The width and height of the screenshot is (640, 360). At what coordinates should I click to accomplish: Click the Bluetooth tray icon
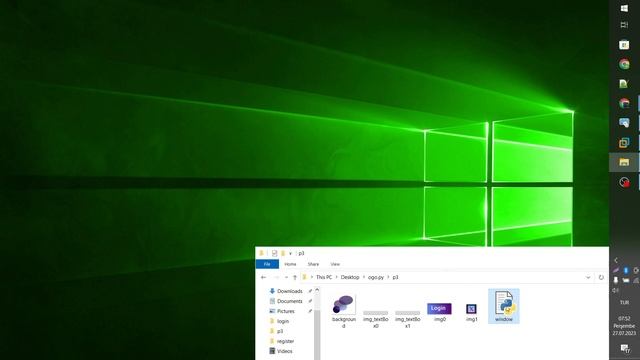point(626,270)
